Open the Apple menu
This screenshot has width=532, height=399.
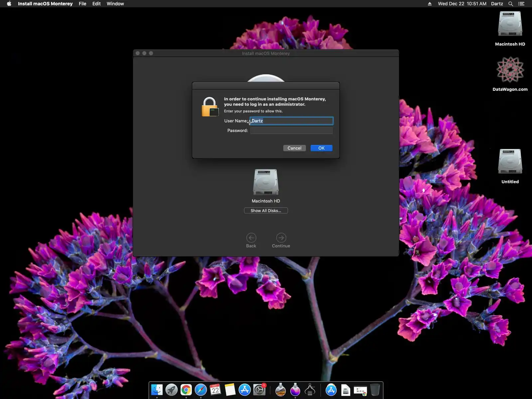click(x=9, y=4)
